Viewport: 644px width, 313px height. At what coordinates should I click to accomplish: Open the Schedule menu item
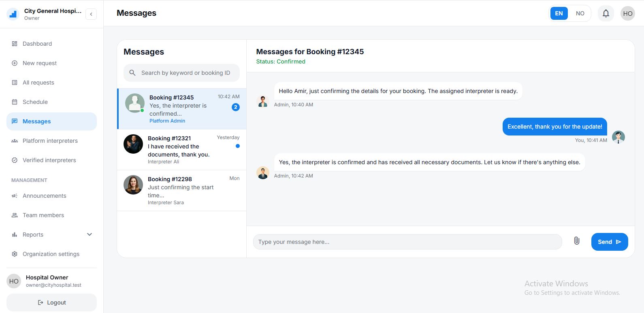[x=35, y=102]
